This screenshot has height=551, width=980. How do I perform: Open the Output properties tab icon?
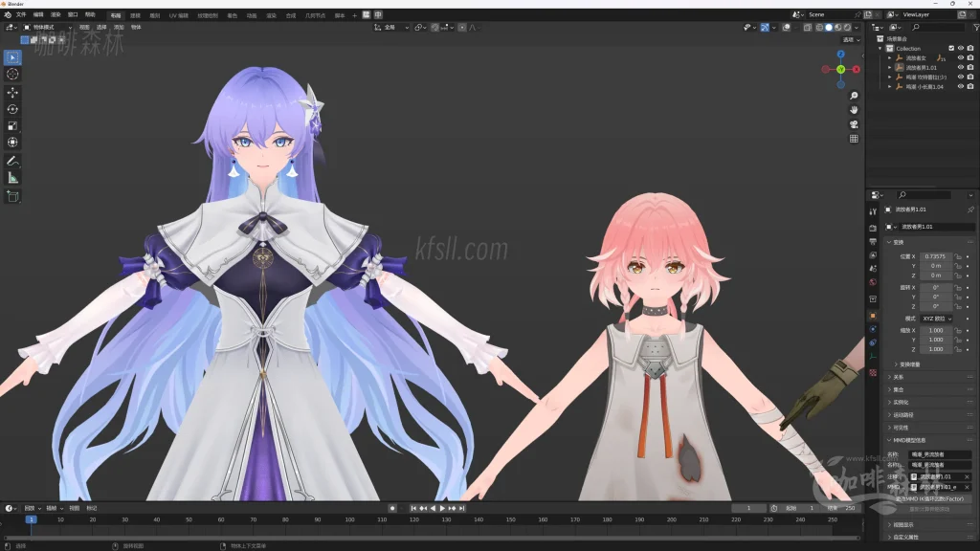pyautogui.click(x=873, y=241)
